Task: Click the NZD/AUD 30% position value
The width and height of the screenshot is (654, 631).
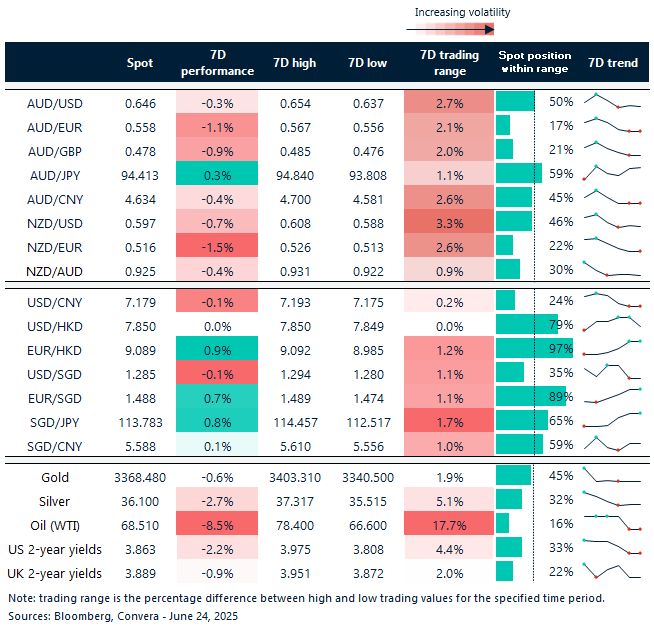Action: (x=561, y=270)
